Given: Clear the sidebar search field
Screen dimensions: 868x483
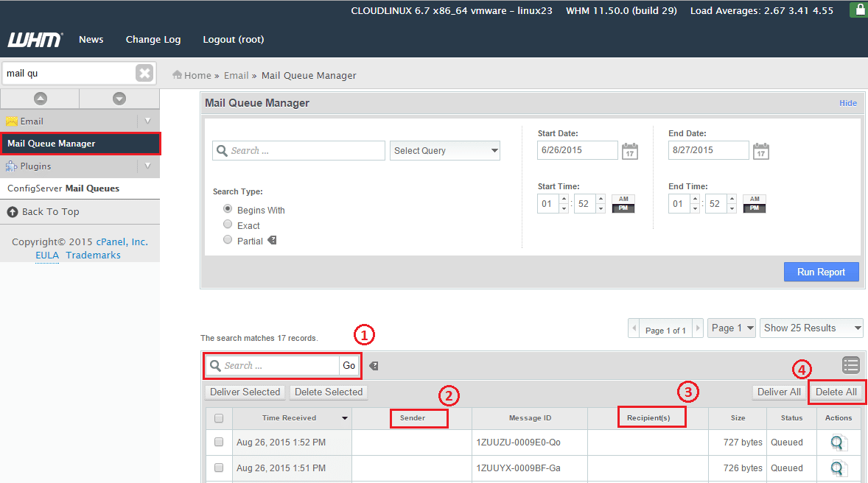Looking at the screenshot, I should [x=144, y=73].
